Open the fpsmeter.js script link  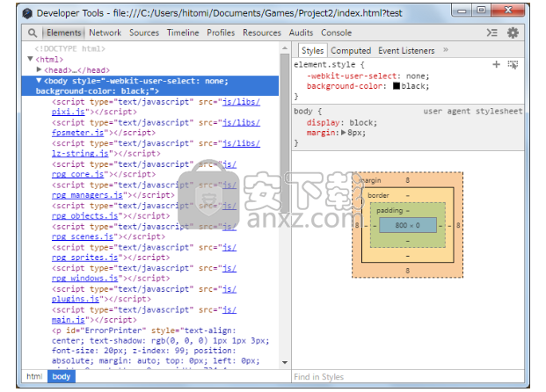pyautogui.click(x=77, y=133)
